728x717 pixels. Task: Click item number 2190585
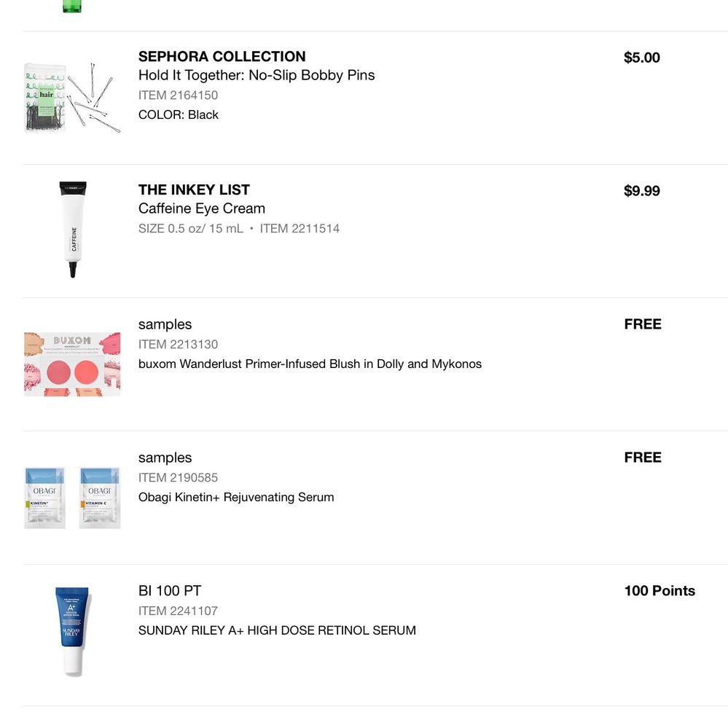point(178,477)
